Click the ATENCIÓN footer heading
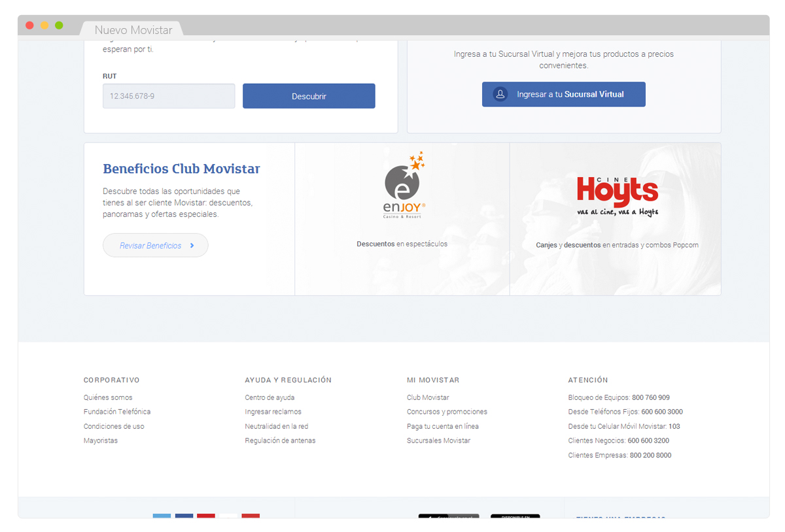Image resolution: width=785 pixels, height=532 pixels. click(x=588, y=380)
